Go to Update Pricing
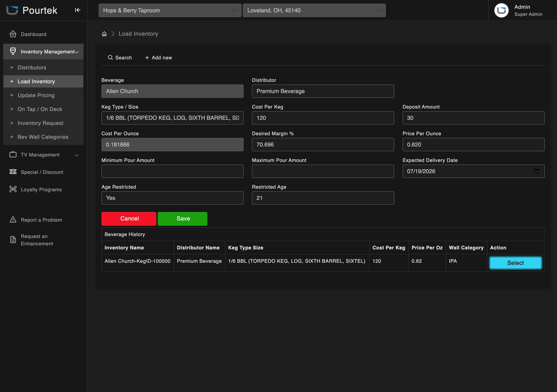Screen dimensions: 557x392 click(x=43, y=95)
